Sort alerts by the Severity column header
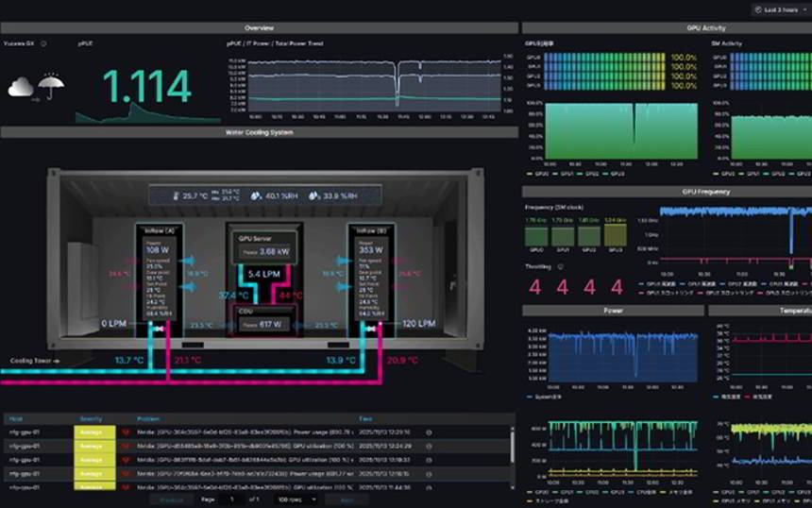This screenshot has height=508, width=812. pos(91,418)
